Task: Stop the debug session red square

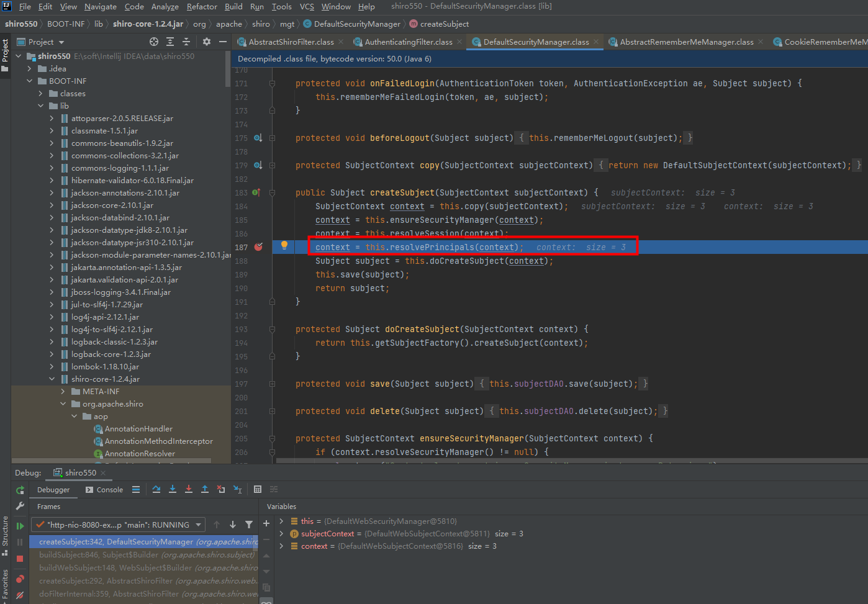Action: pos(20,559)
